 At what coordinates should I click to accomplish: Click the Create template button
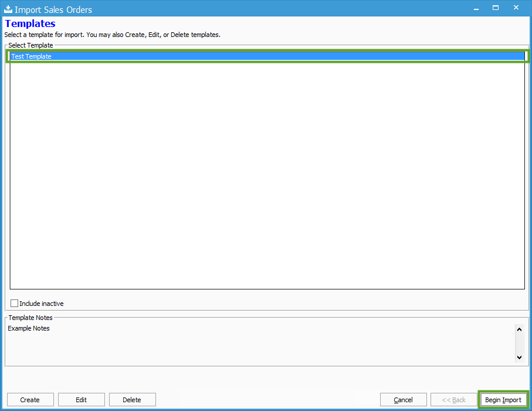point(30,400)
